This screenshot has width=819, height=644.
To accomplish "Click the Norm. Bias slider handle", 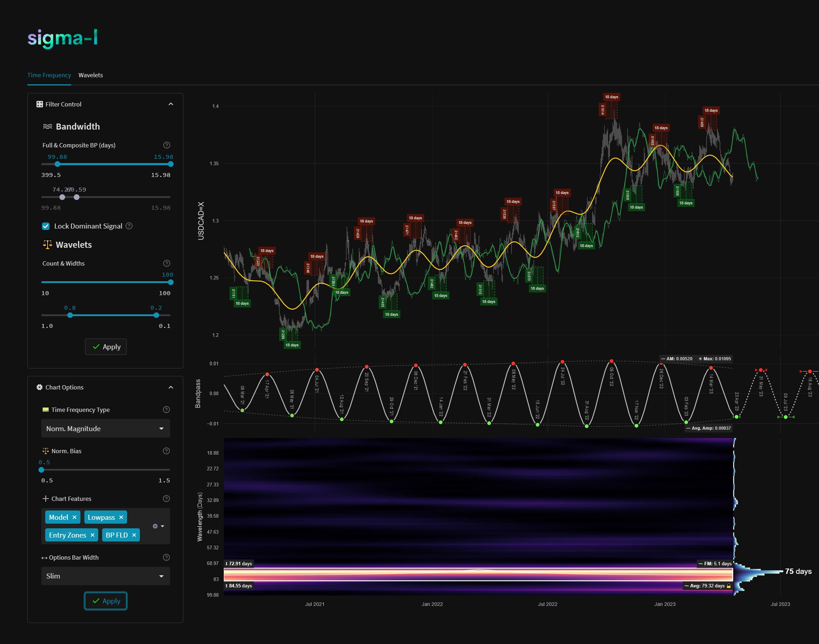I will (41, 470).
